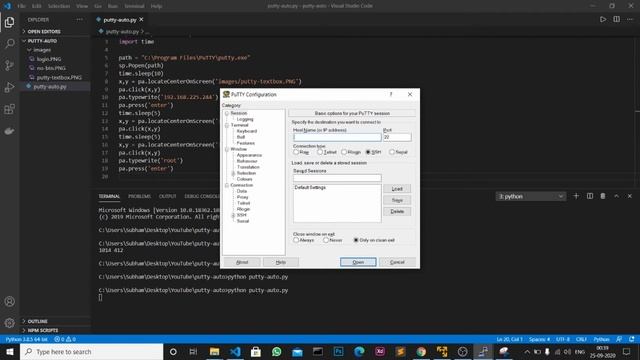Open the Accounts menu icon
This screenshot has width=640, height=360.
tap(9, 302)
